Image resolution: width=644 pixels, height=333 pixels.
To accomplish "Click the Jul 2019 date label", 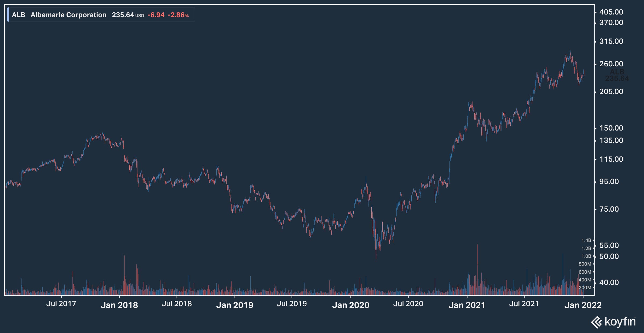I will (292, 304).
